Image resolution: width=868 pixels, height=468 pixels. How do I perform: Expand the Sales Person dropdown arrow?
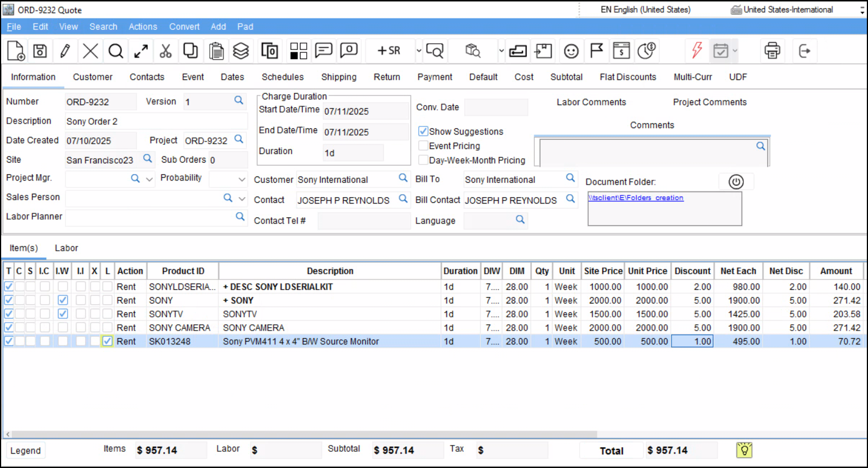click(242, 198)
